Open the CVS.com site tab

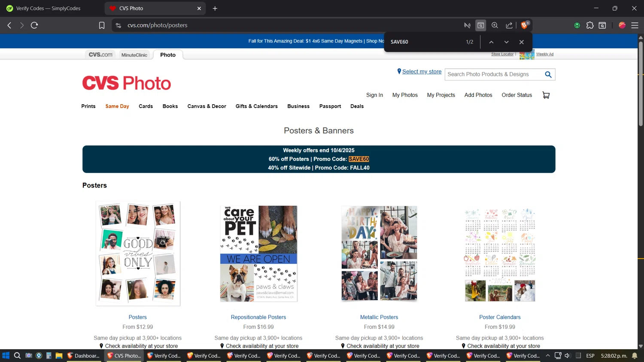click(100, 54)
